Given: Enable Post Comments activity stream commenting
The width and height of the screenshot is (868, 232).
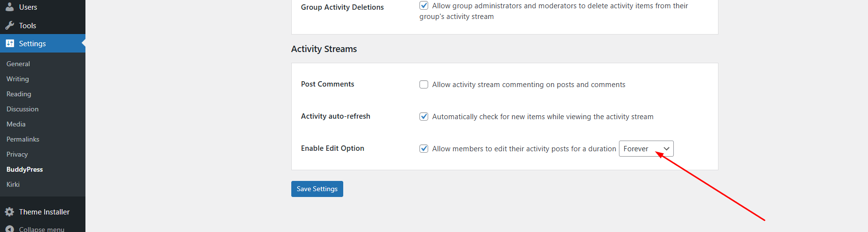Looking at the screenshot, I should click(424, 85).
